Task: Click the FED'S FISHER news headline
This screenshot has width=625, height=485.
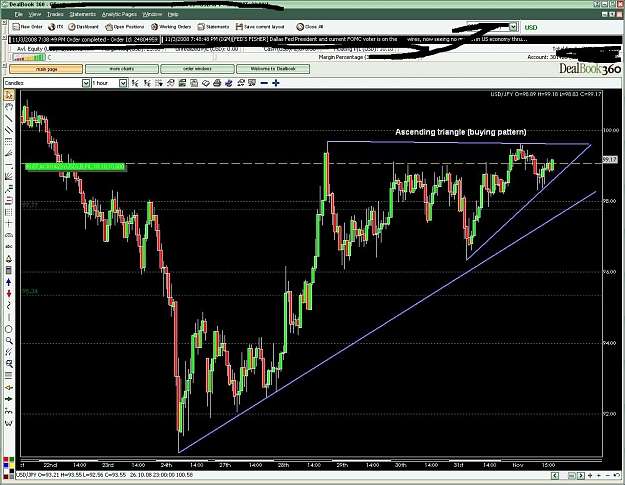Action: [346, 39]
